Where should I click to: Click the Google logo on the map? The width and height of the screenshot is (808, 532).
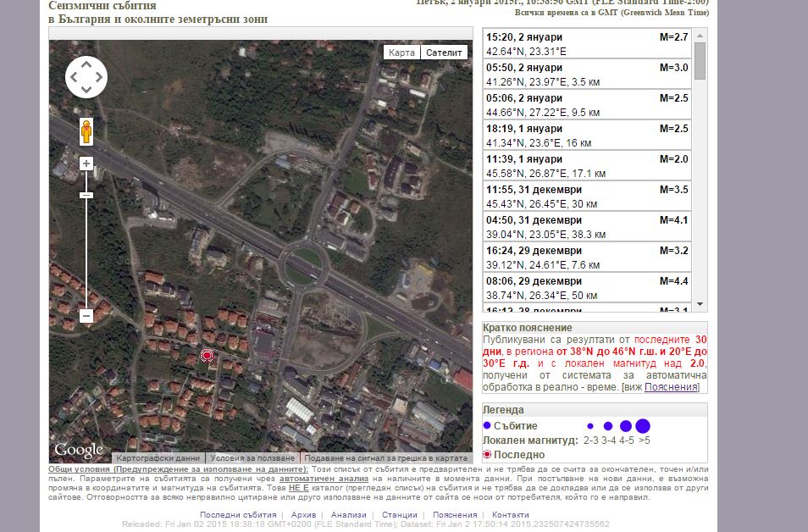(x=79, y=450)
